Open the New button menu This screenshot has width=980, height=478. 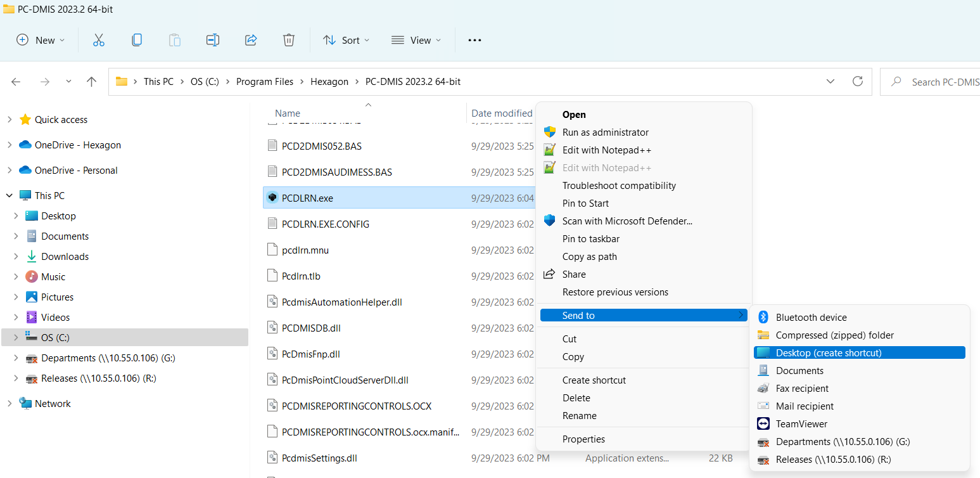coord(41,40)
